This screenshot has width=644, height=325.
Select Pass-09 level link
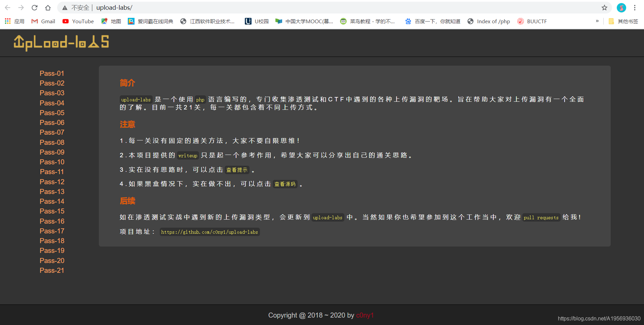click(x=52, y=152)
